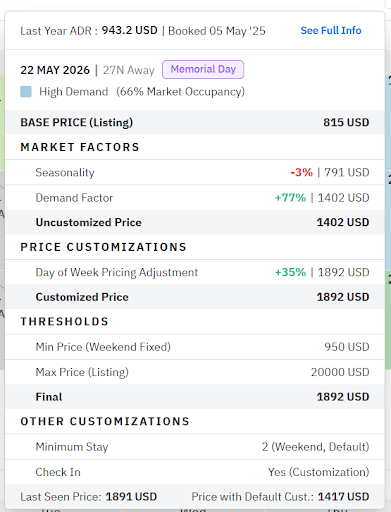Click the PRICE CUSTOMIZATIONS section heading
Image resolution: width=391 pixels, height=512 pixels.
tap(103, 247)
